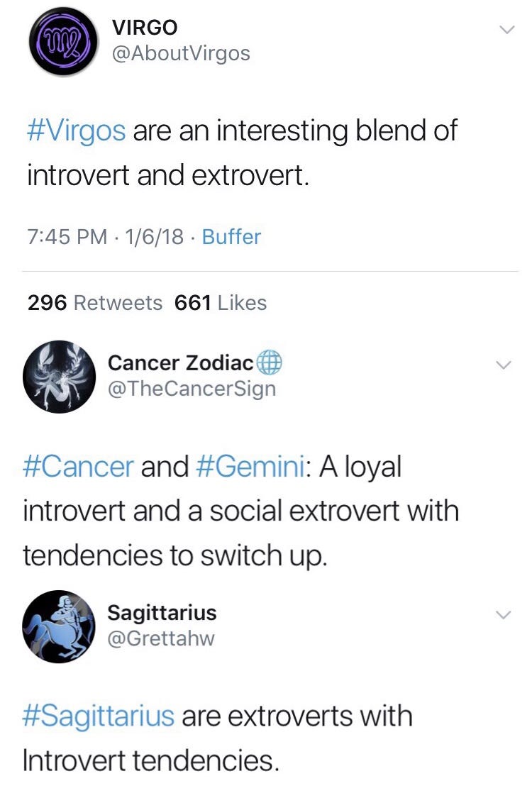Tap the @TheCancerSign handle

[x=191, y=389]
